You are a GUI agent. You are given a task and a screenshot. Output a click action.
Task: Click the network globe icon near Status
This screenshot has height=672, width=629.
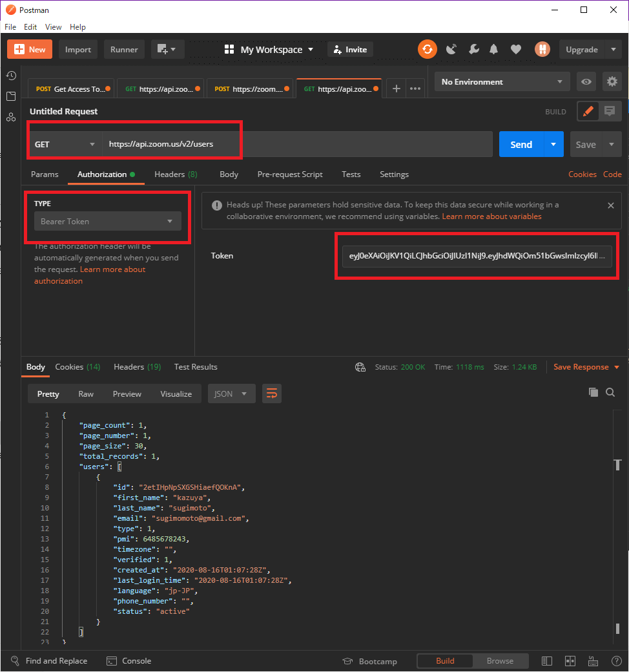pyautogui.click(x=360, y=367)
